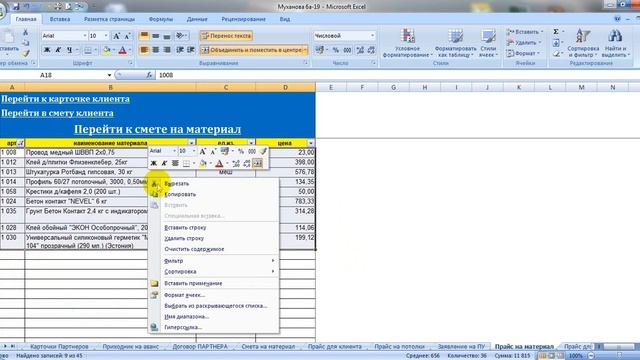Open Cell Styles (Стили ячеек)
The image size is (640, 360).
click(488, 43)
